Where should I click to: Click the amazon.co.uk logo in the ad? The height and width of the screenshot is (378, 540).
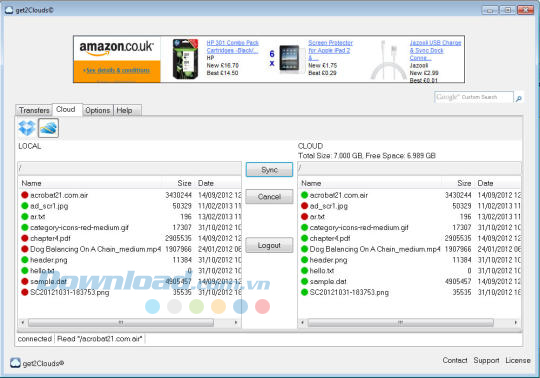pyautogui.click(x=116, y=48)
